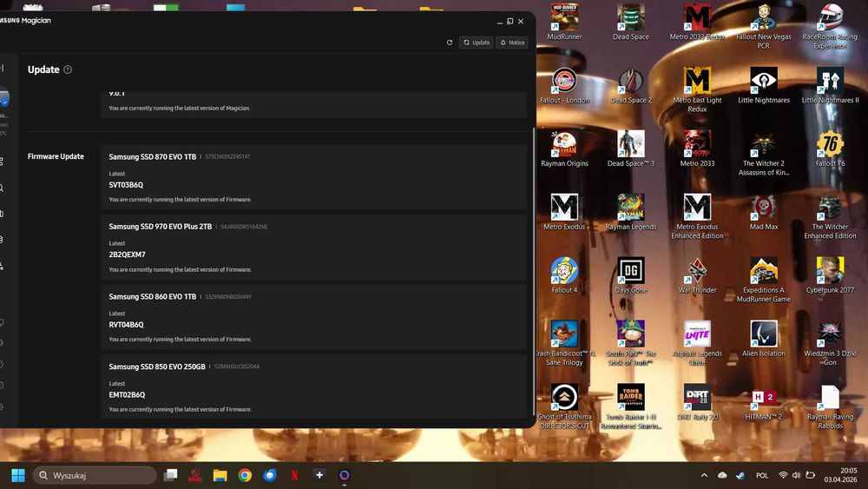Screen dimensions: 868x489
Task: Expand the hidden system tray icons chevron
Action: click(704, 475)
